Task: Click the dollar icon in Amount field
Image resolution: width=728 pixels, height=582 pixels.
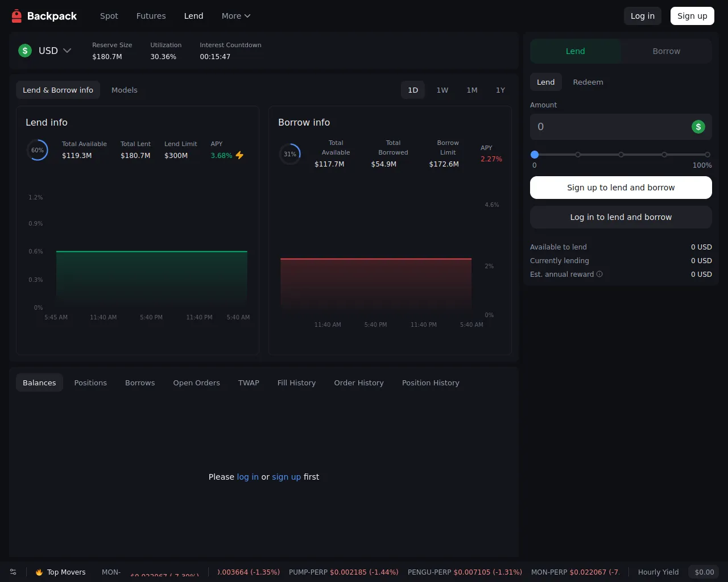Action: point(698,127)
